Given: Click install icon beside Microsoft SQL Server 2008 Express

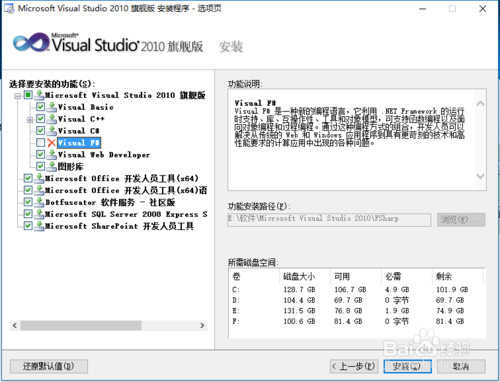Looking at the screenshot, I should pos(39,214).
